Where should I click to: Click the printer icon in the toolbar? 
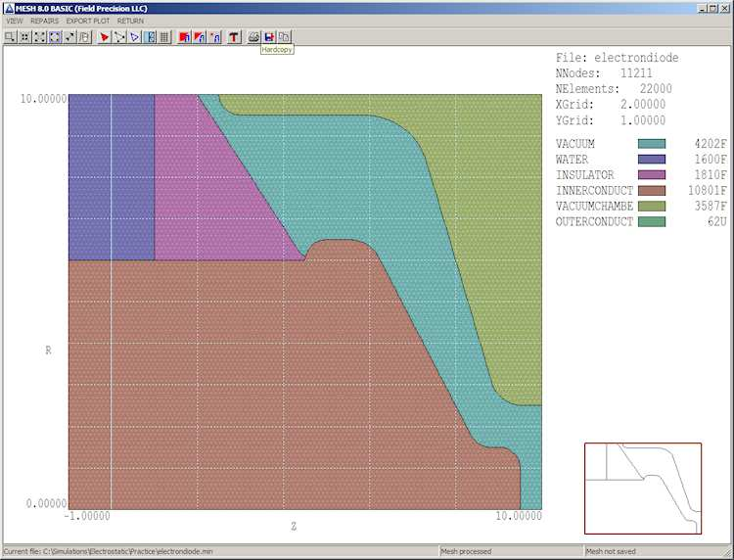(x=253, y=37)
